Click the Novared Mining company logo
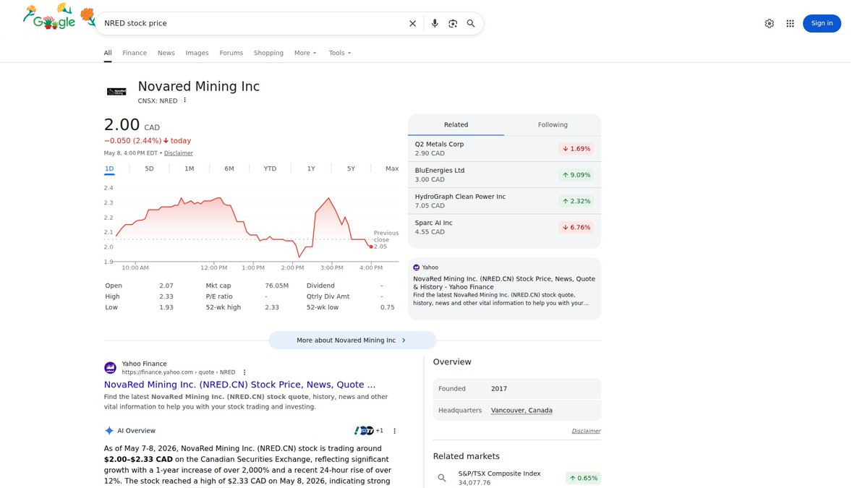Screen dimensions: 868x488 coord(116,91)
